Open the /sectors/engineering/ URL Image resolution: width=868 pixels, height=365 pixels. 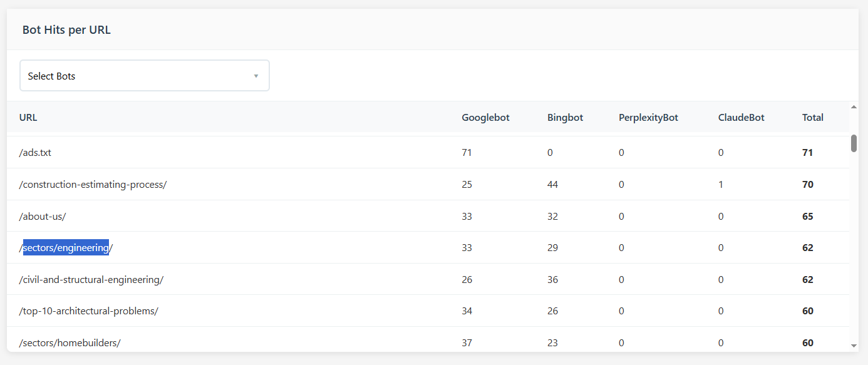click(65, 247)
